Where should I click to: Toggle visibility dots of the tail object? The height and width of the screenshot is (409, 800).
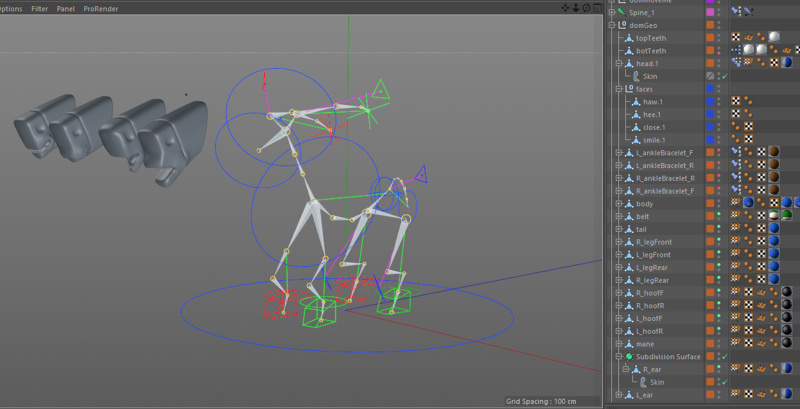(x=719, y=228)
